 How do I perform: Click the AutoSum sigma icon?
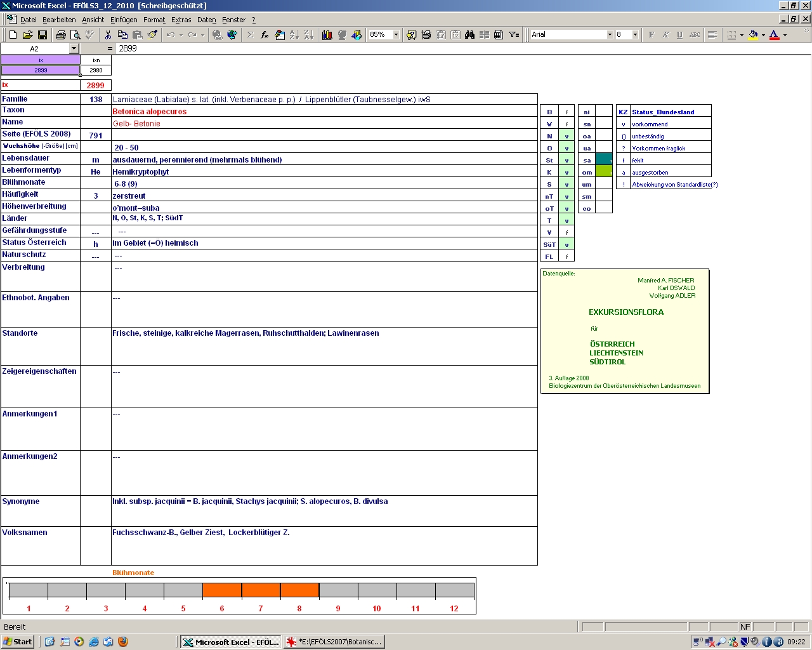tap(250, 35)
